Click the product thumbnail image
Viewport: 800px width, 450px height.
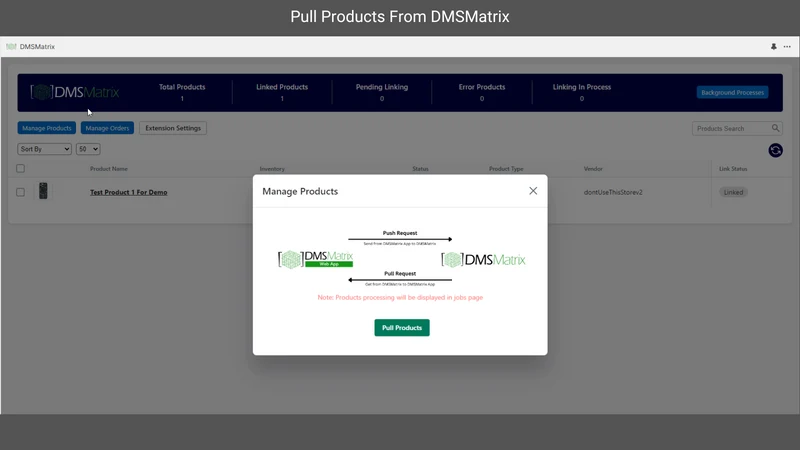(43, 191)
